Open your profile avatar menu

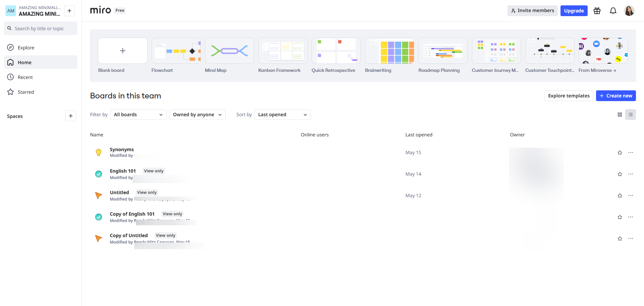[x=630, y=11]
